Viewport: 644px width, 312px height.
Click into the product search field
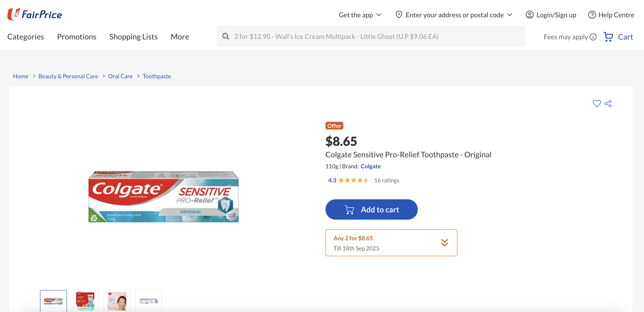point(375,36)
